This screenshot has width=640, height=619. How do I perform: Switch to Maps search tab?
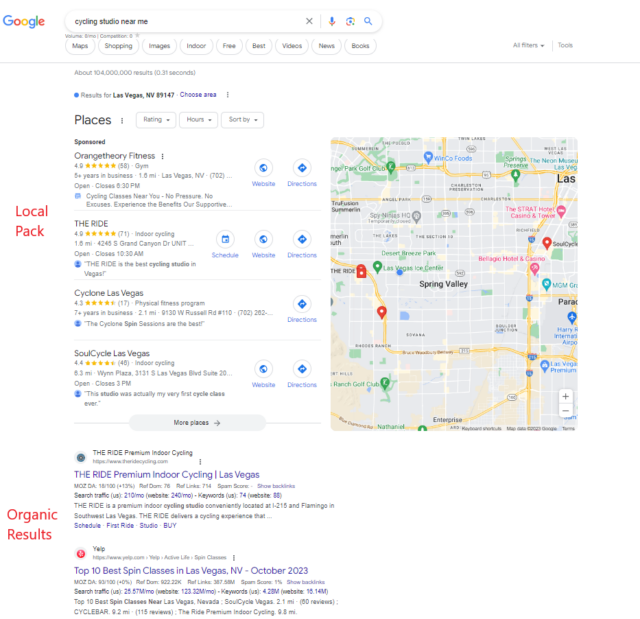point(80,46)
